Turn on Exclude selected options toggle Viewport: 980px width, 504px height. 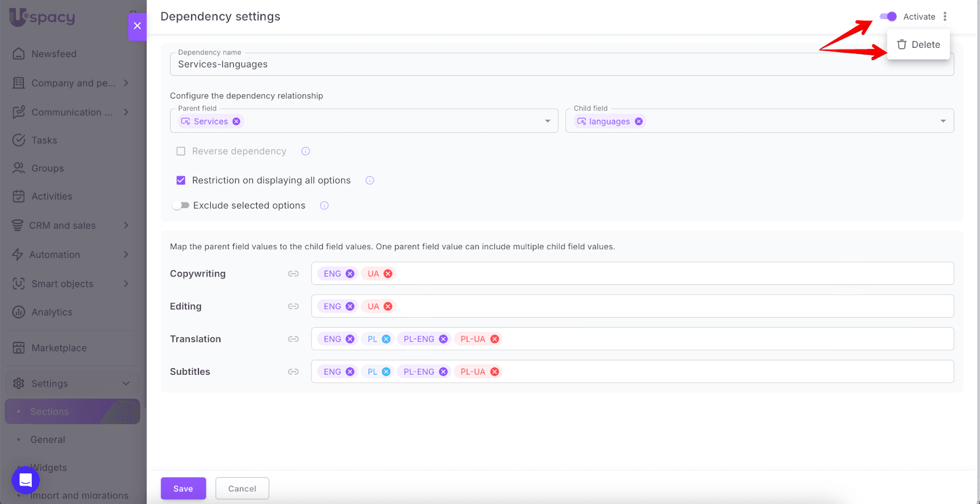tap(181, 206)
